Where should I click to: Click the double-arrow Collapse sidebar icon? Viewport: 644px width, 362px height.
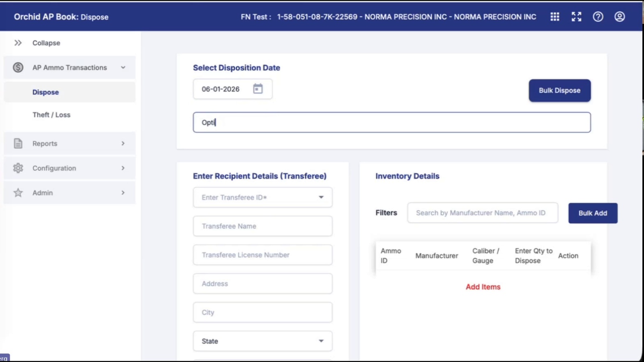coord(18,43)
